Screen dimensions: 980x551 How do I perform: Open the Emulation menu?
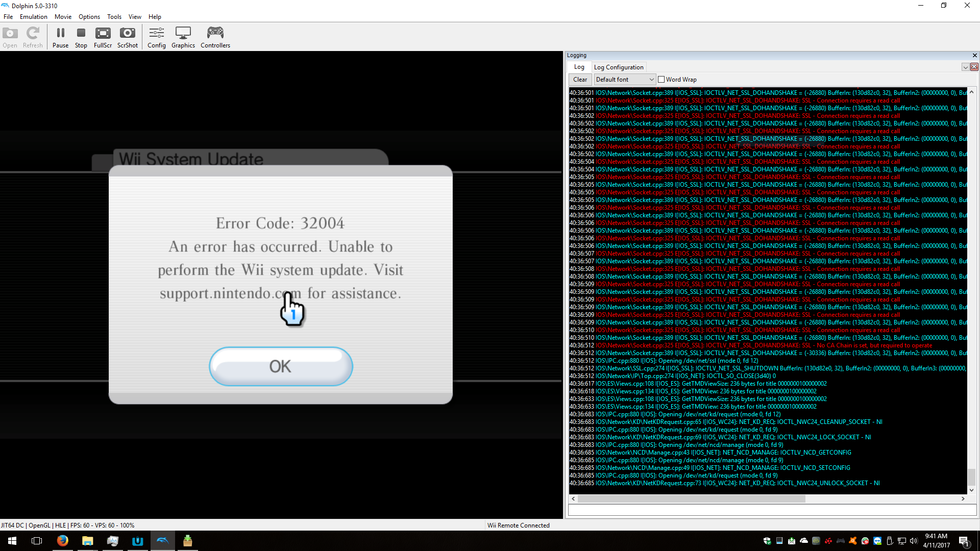34,17
